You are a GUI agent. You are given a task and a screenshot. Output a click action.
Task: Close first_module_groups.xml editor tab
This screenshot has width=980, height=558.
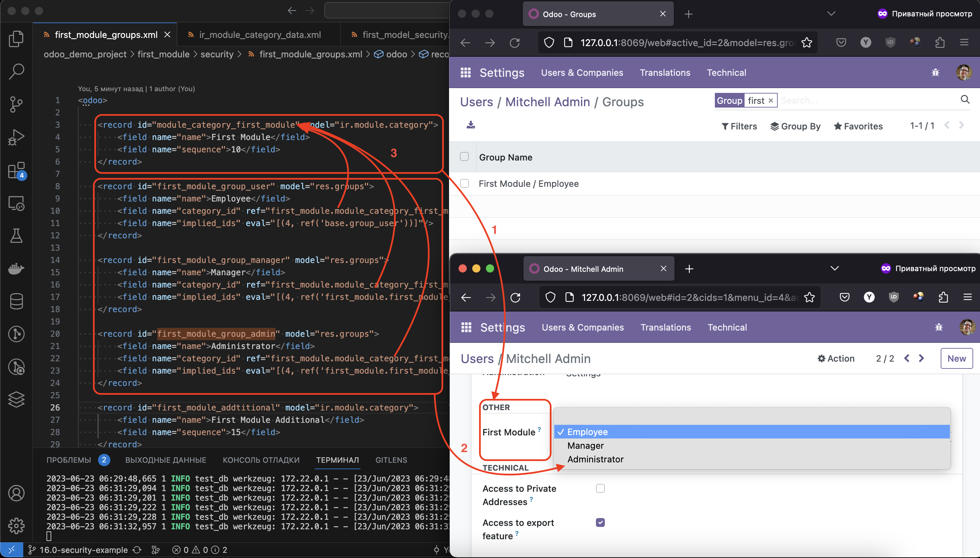[x=167, y=34]
